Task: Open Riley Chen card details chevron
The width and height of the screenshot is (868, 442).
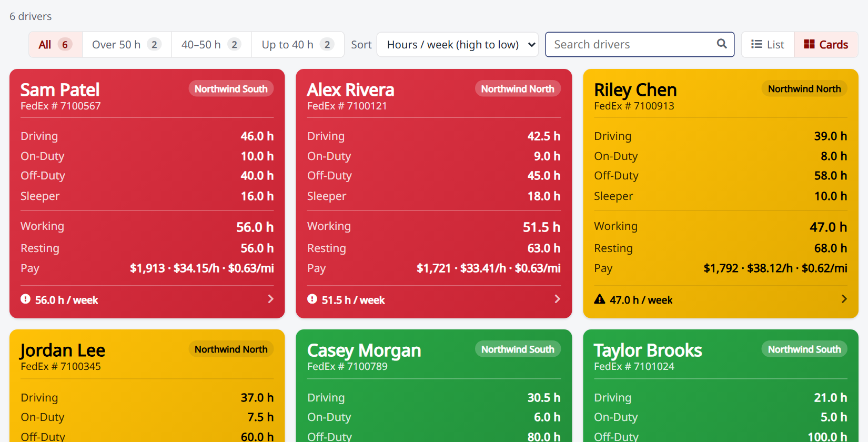Action: pyautogui.click(x=844, y=299)
